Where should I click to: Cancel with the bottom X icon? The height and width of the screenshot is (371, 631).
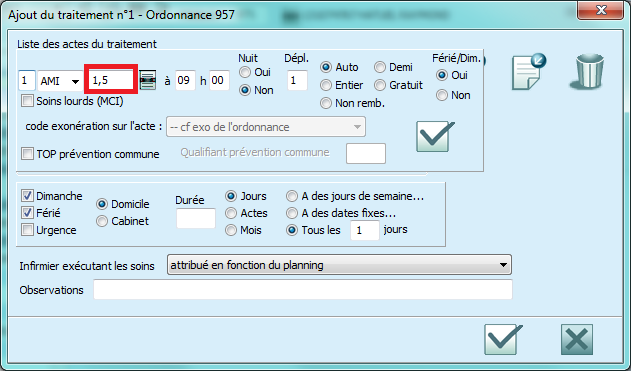[x=577, y=339]
